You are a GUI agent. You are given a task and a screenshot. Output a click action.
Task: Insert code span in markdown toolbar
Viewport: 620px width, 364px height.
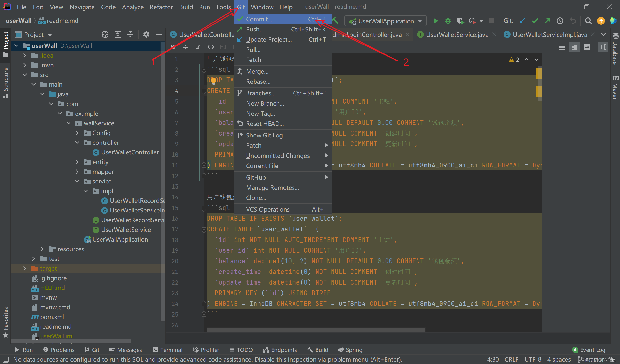tap(211, 47)
